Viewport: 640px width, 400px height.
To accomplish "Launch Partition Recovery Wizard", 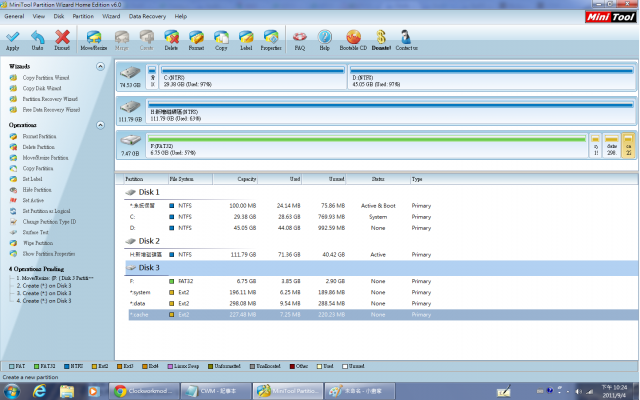I will point(50,99).
